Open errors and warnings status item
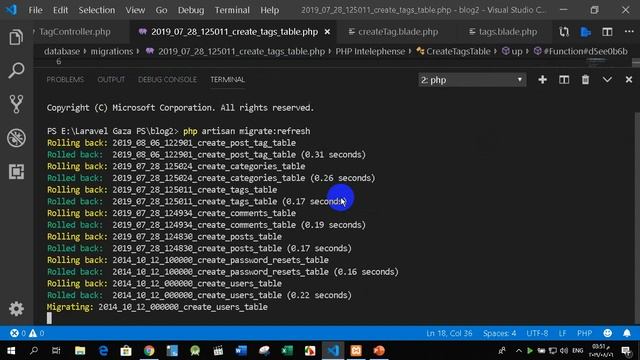 tap(27, 333)
